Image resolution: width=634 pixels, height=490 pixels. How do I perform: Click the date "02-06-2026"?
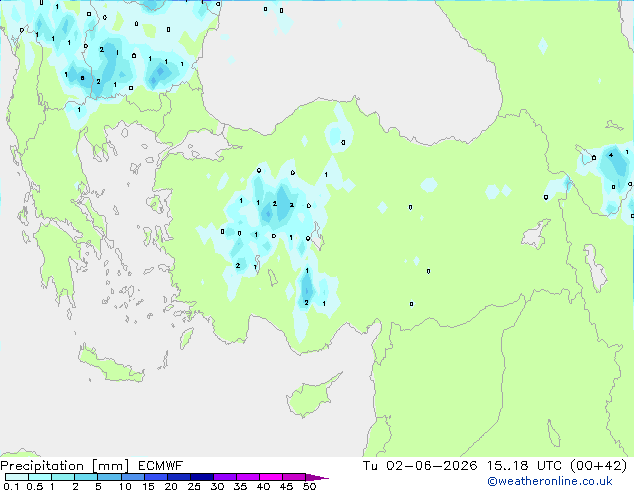[x=431, y=466]
